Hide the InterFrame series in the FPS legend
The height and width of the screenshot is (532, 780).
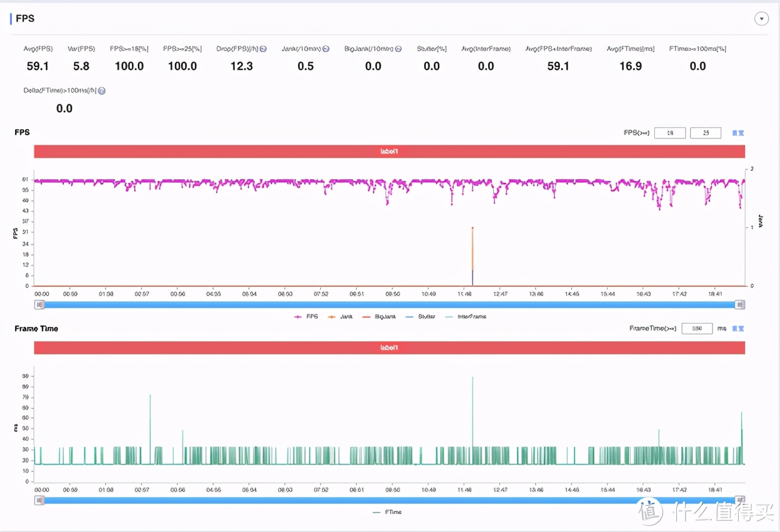point(465,317)
